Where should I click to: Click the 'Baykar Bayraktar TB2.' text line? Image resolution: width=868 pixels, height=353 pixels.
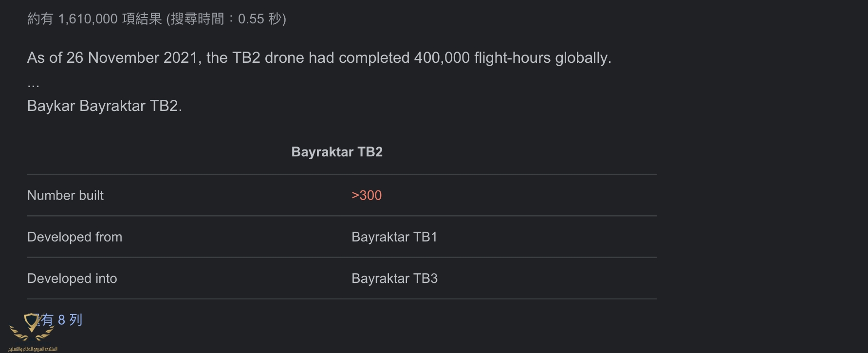pyautogui.click(x=104, y=106)
